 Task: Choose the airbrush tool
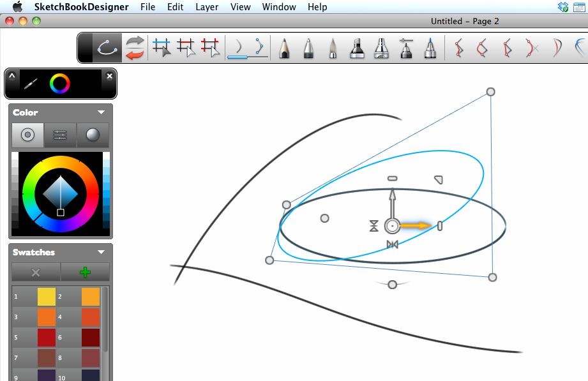click(381, 48)
